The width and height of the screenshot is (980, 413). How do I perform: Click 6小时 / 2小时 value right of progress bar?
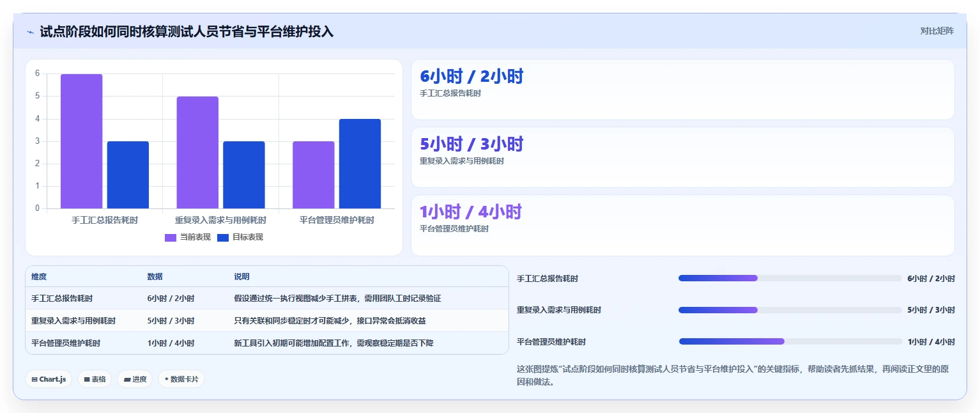(x=931, y=279)
